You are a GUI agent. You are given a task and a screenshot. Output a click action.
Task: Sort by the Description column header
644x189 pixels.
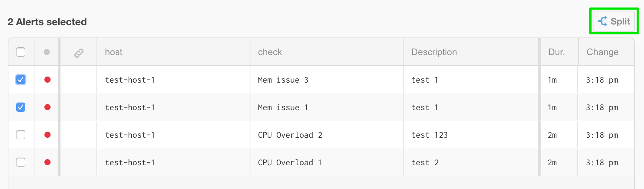434,52
